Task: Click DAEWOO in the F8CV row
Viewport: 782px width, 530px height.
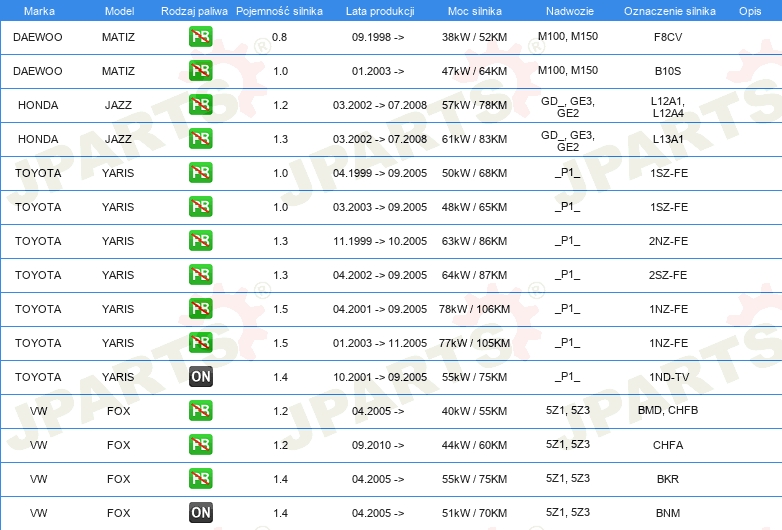Action: click(x=38, y=37)
